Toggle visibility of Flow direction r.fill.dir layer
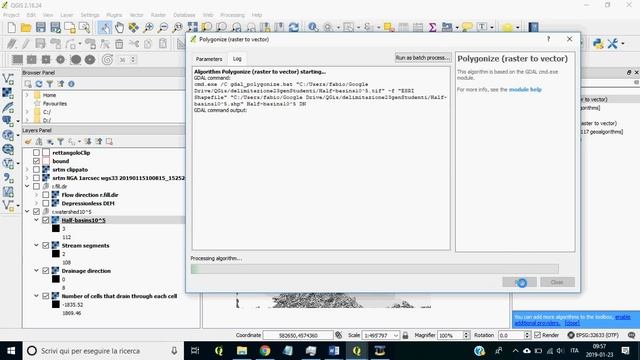This screenshot has height=360, width=640. [x=46, y=195]
